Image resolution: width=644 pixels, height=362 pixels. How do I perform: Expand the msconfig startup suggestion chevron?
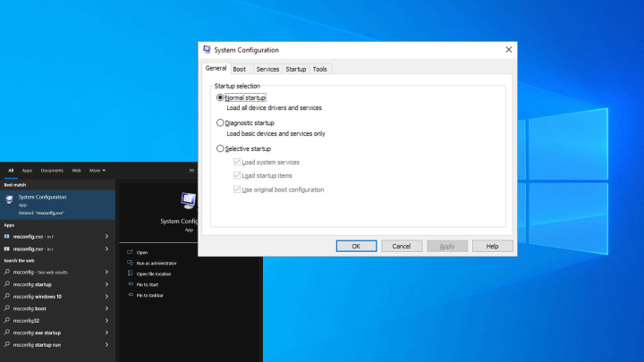click(x=106, y=284)
